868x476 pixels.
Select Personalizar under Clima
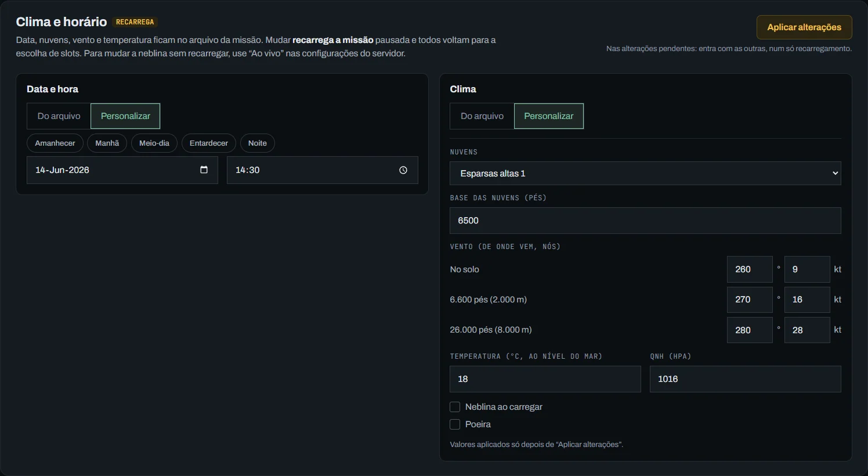pos(549,116)
